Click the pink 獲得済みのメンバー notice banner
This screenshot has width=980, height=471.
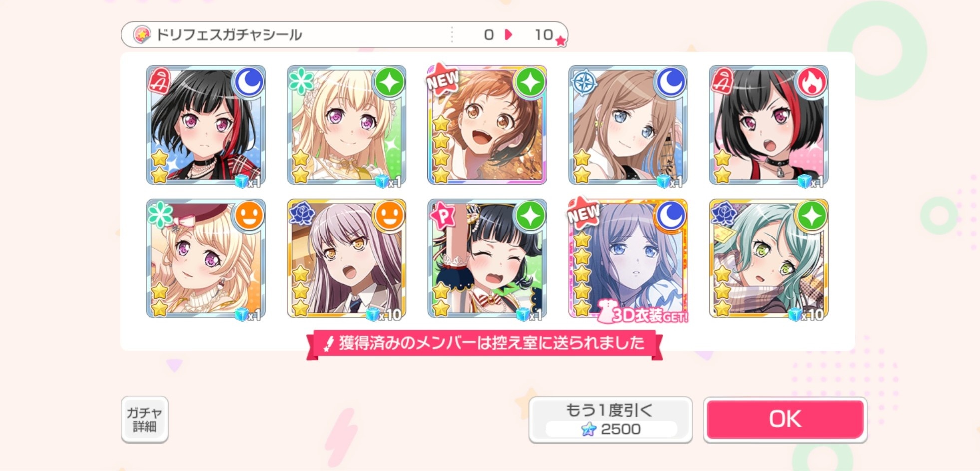click(x=484, y=344)
